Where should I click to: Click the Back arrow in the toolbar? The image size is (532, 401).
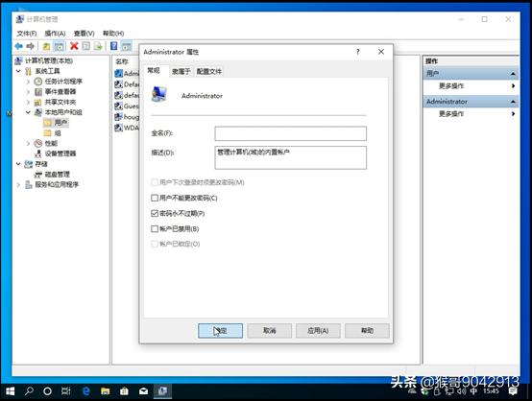click(18, 46)
